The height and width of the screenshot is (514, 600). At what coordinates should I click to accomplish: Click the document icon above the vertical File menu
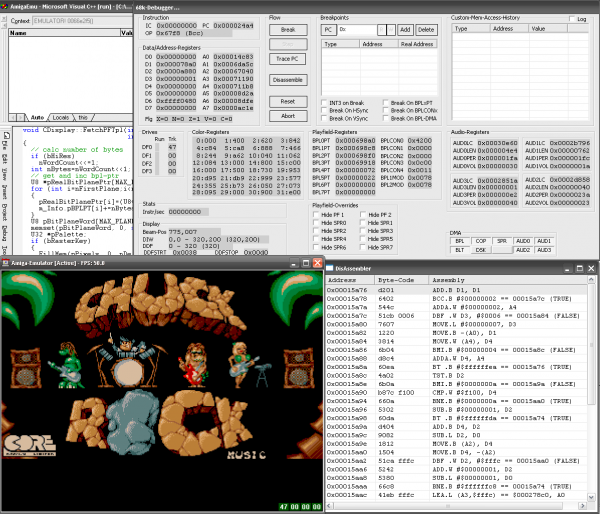pyautogui.click(x=7, y=135)
